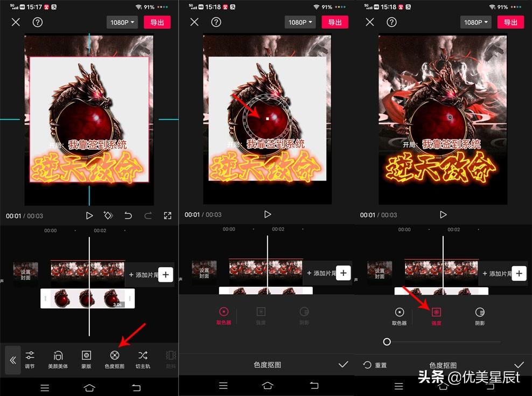Tap 设置封面 cover thumbnail in left screen
532x396 pixels.
tap(25, 274)
